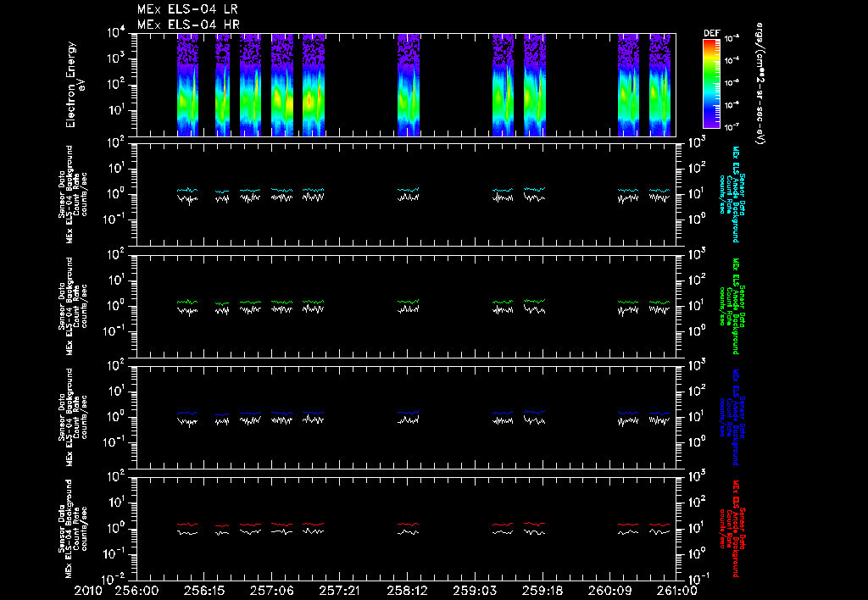Click the left axis label of the blue trace panel

click(72, 417)
